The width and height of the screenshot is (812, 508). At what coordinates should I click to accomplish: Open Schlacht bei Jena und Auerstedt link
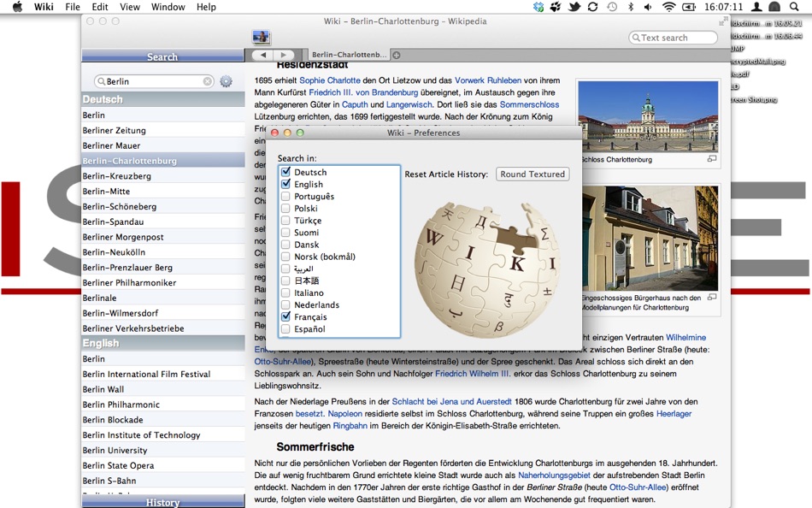[x=451, y=402]
